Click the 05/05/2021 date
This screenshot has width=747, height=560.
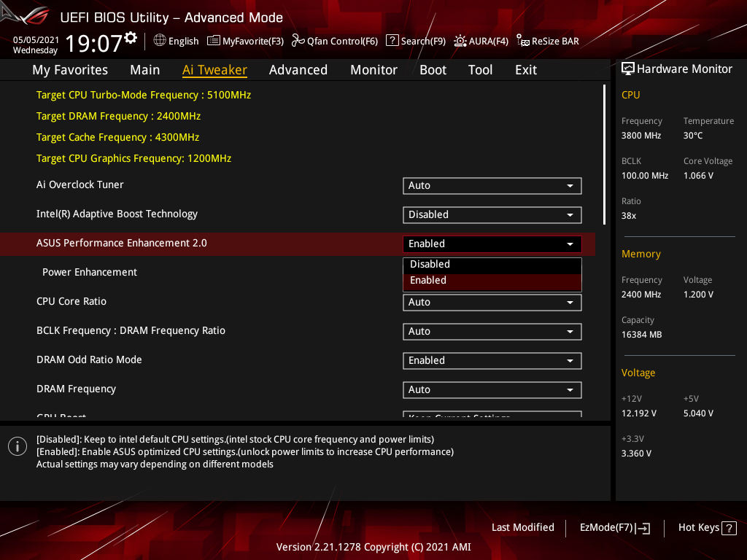[36, 40]
